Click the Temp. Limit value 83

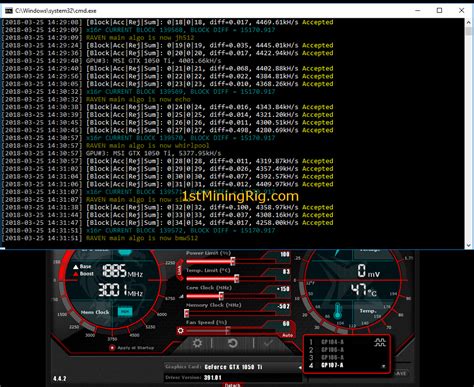tap(286, 272)
